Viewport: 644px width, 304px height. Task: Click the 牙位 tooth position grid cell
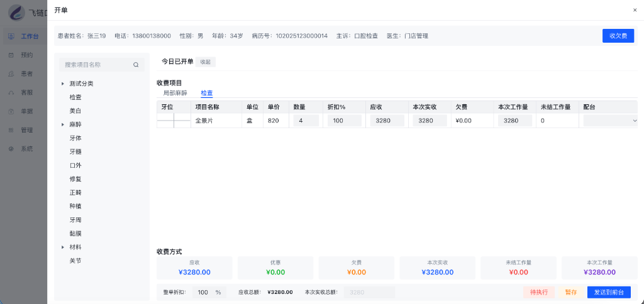point(174,121)
